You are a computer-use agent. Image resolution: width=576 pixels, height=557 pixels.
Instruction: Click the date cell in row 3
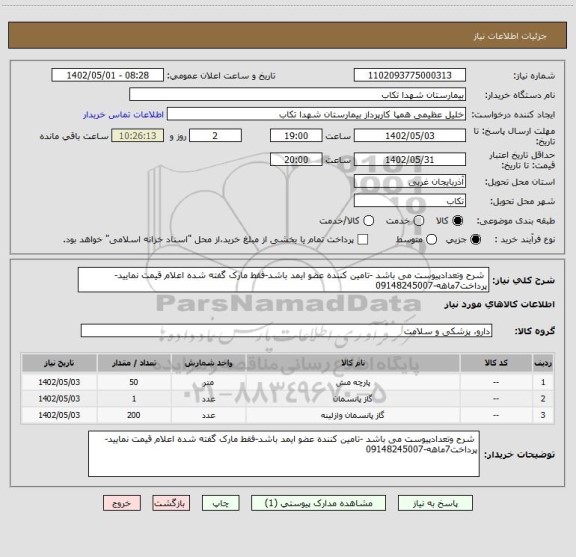tap(59, 415)
